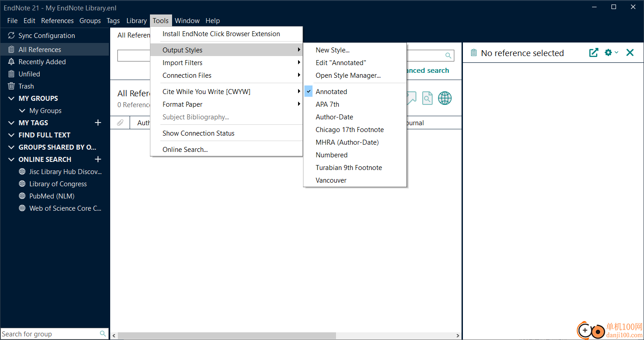Viewport: 644px width, 340px height.
Task: Open the File menu
Action: click(12, 21)
